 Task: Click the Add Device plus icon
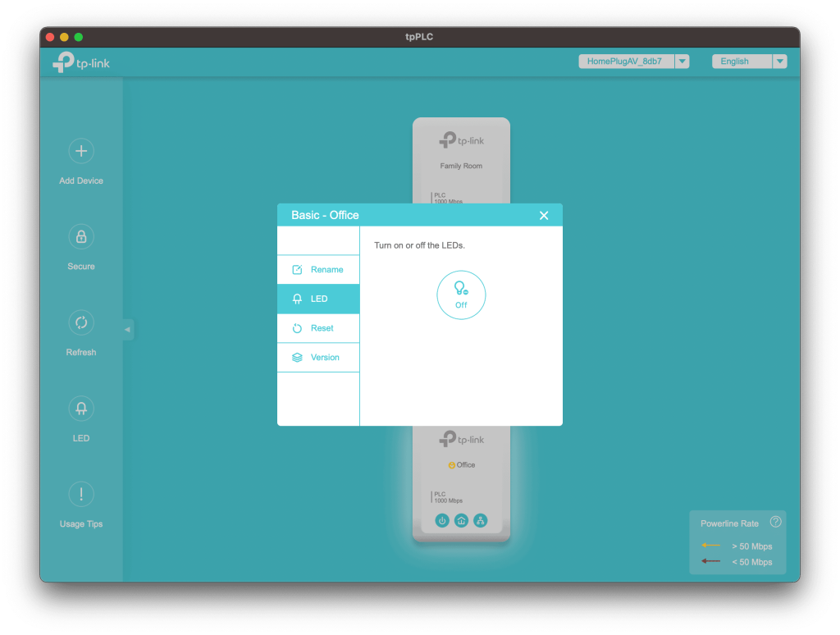81,151
